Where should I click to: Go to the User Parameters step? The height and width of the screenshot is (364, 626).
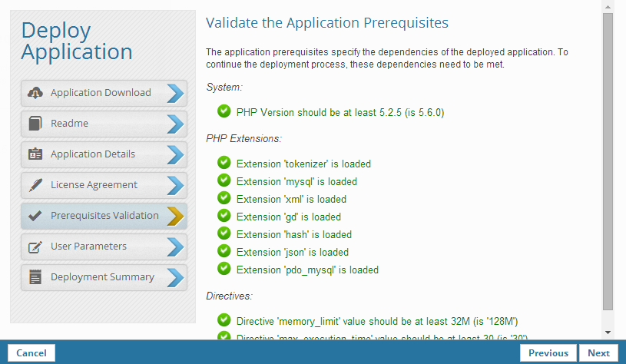(89, 247)
